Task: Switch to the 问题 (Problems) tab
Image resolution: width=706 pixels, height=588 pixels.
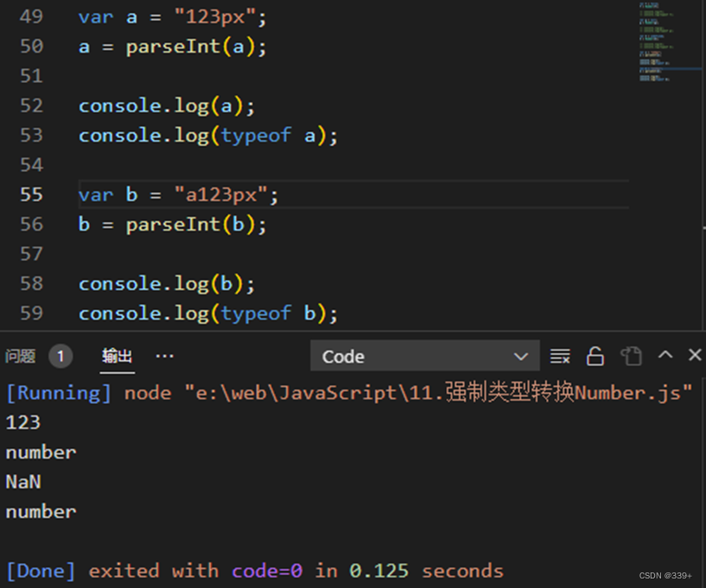Action: pos(26,355)
